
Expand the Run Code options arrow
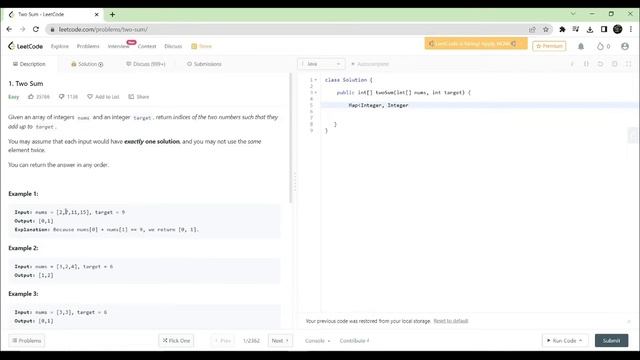pyautogui.click(x=580, y=340)
